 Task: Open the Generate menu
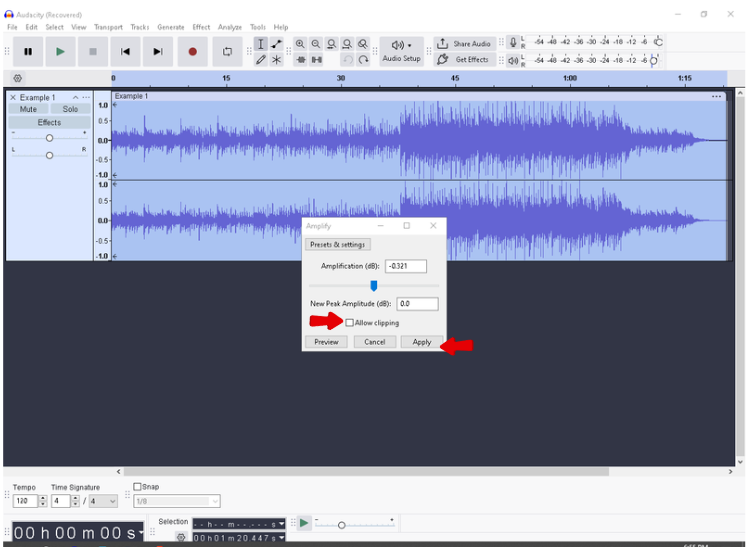pyautogui.click(x=170, y=27)
